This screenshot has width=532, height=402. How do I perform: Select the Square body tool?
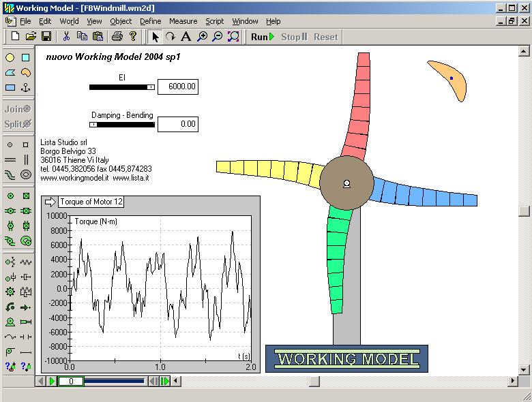pyautogui.click(x=26, y=58)
